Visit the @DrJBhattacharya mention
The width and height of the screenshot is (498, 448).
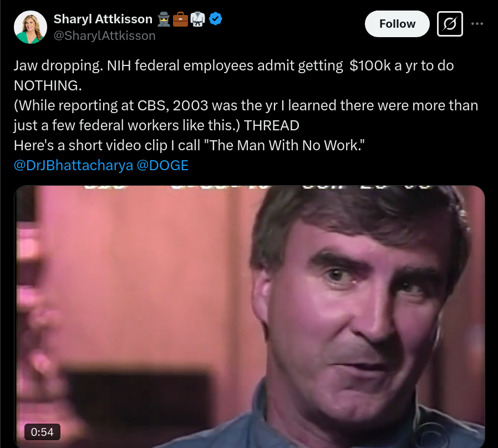pyautogui.click(x=73, y=165)
